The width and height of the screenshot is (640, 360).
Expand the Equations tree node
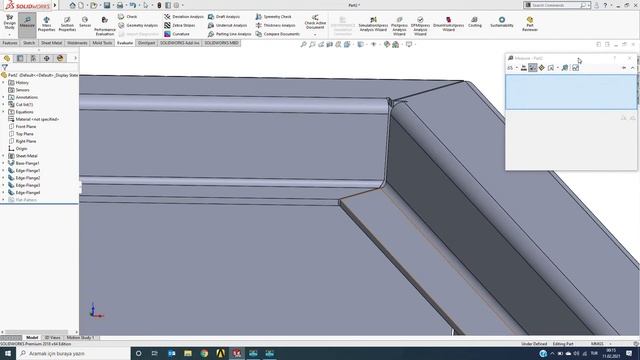coord(4,112)
